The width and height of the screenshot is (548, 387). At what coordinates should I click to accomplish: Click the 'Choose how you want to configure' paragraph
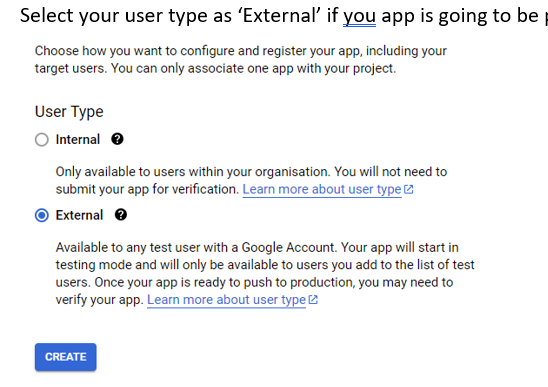[x=241, y=59]
